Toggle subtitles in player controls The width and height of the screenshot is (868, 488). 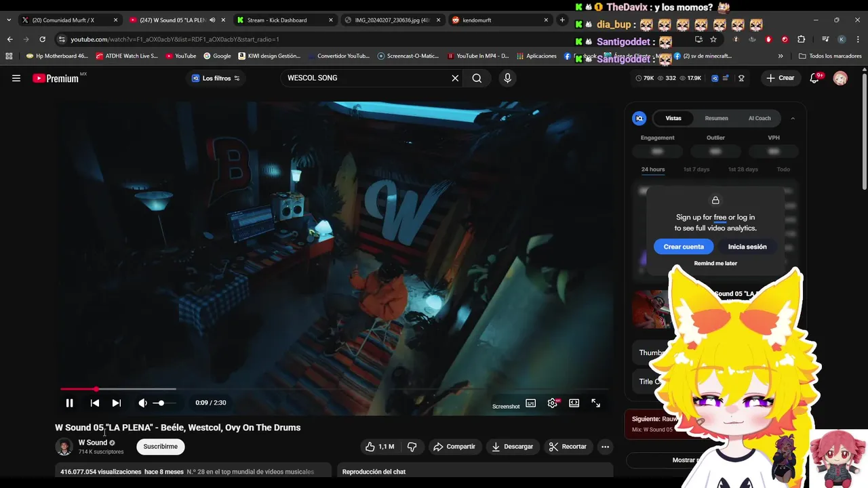pos(531,403)
